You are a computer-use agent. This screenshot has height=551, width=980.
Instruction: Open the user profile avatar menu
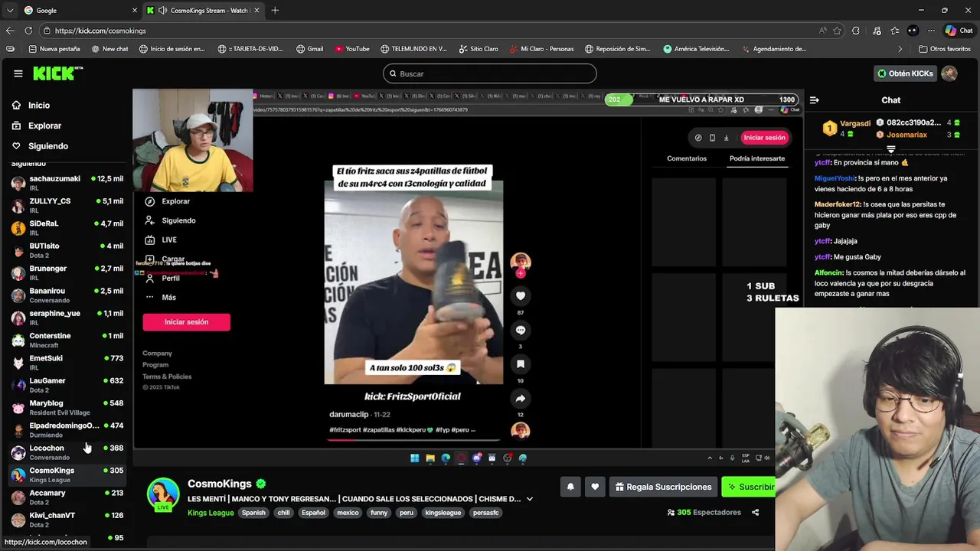click(x=949, y=73)
